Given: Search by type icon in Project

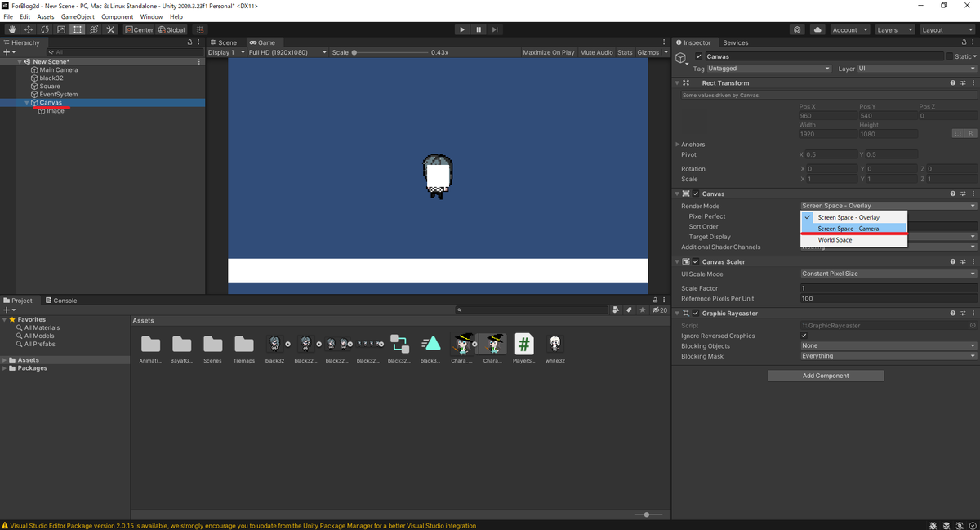Looking at the screenshot, I should pyautogui.click(x=615, y=310).
